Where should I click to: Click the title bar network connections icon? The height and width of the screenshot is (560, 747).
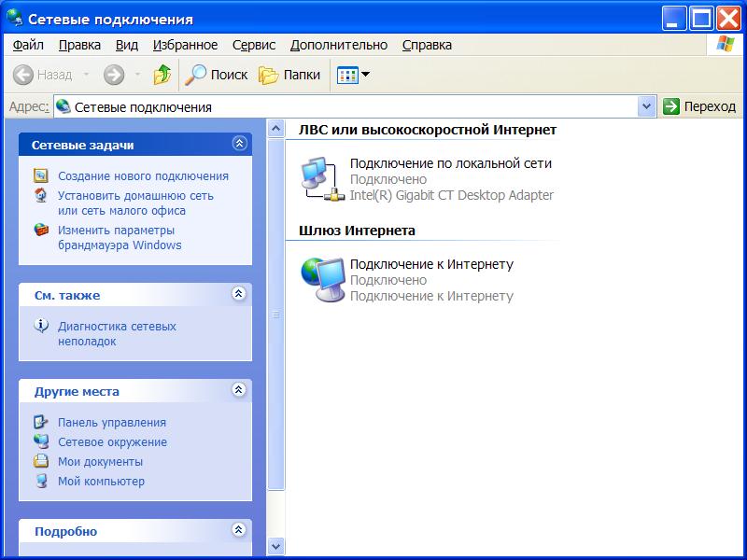[14, 18]
